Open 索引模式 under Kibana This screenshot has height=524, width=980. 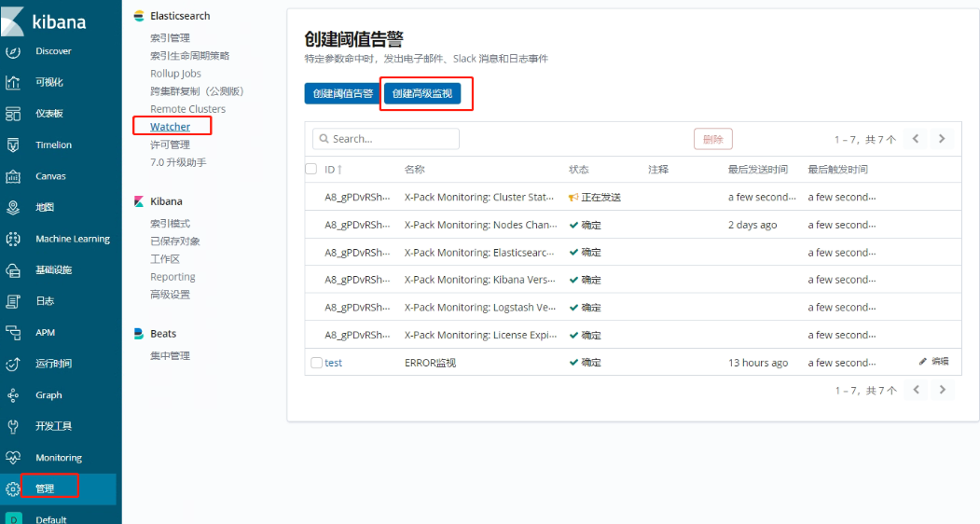coord(170,223)
